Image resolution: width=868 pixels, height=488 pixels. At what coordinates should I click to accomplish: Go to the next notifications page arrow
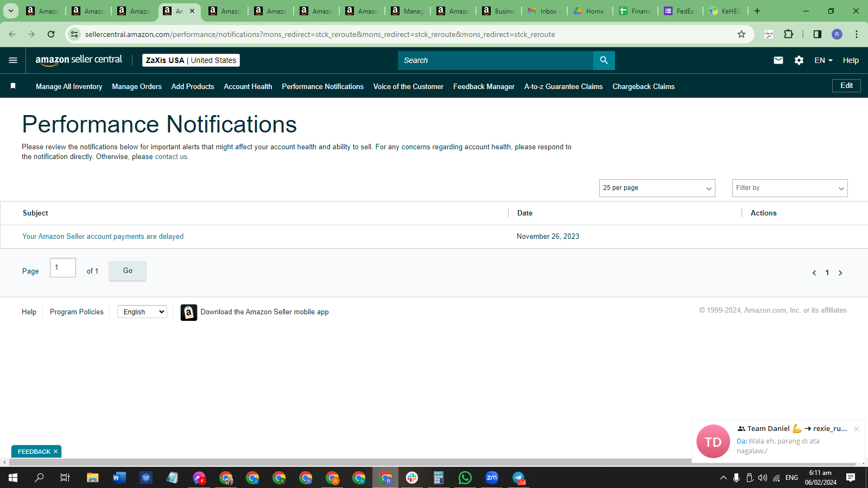[x=840, y=273]
